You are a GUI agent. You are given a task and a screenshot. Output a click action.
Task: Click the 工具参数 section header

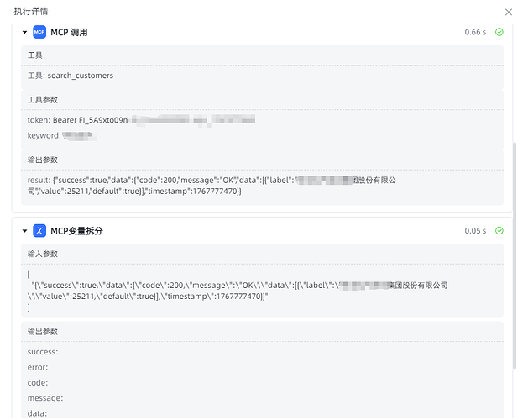click(x=42, y=100)
